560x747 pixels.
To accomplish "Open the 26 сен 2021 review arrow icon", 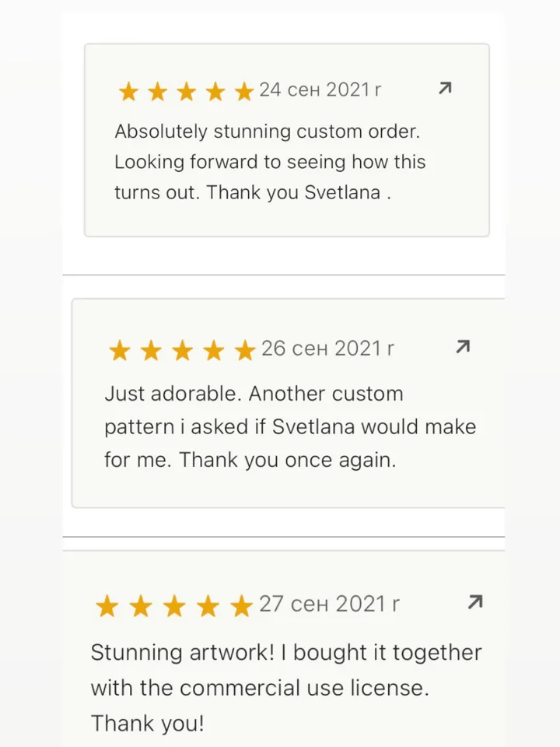I will [463, 347].
